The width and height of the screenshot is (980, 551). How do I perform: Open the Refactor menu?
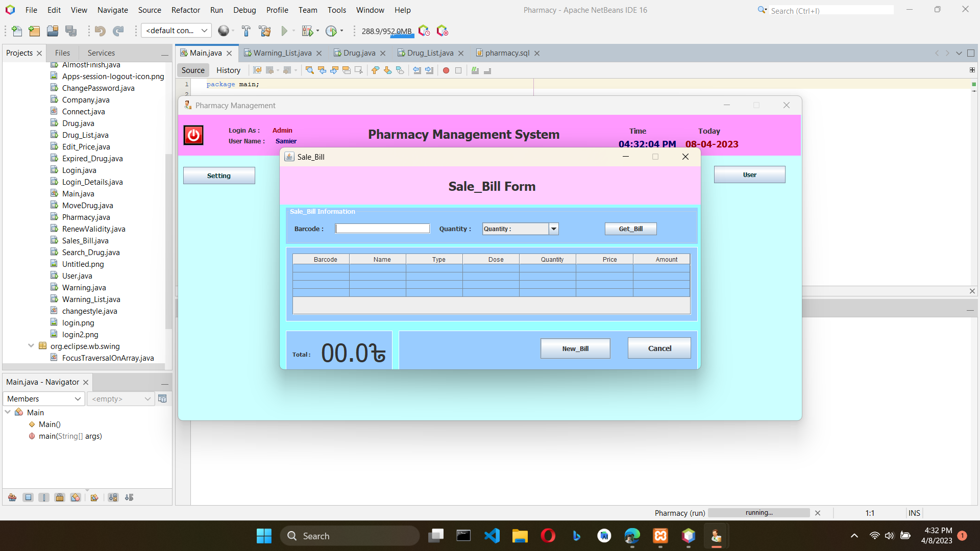click(185, 10)
